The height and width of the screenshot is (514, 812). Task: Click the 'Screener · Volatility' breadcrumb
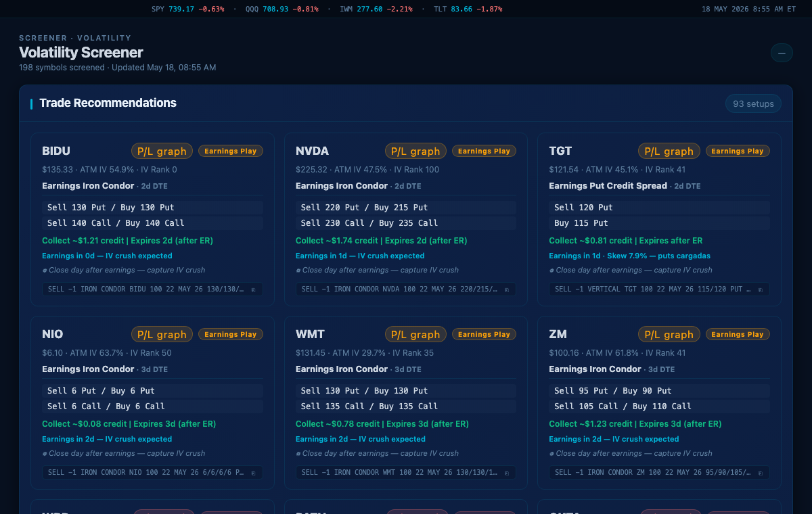point(75,39)
